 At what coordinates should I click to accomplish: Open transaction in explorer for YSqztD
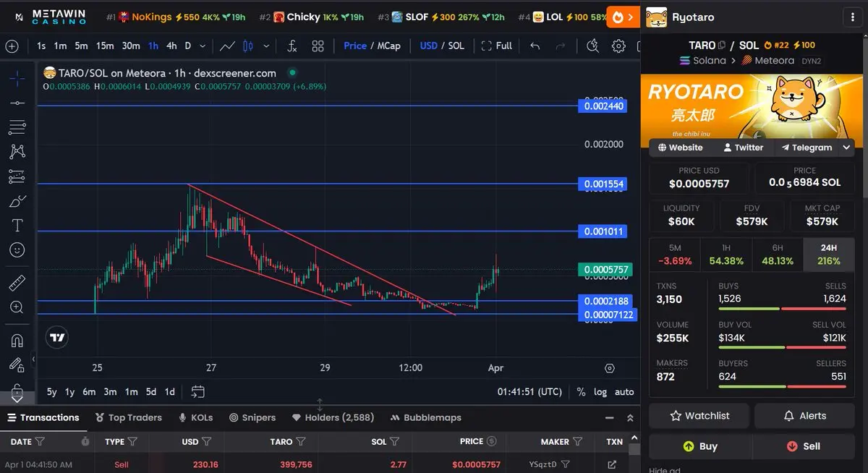click(612, 464)
